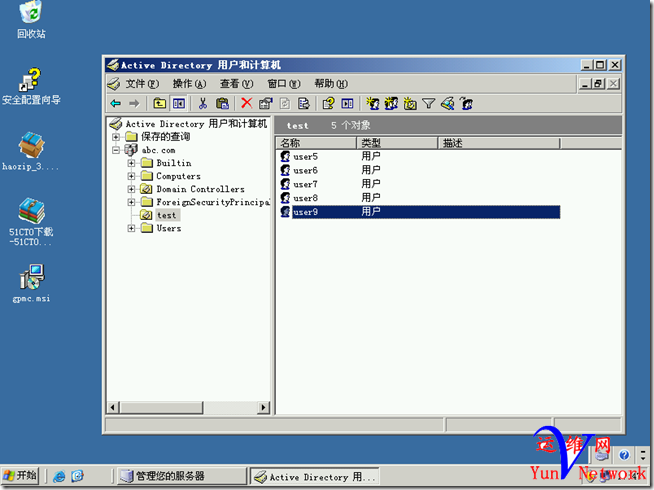The image size is (654, 490).
Task: Click the action pane toggle icon
Action: click(x=347, y=103)
